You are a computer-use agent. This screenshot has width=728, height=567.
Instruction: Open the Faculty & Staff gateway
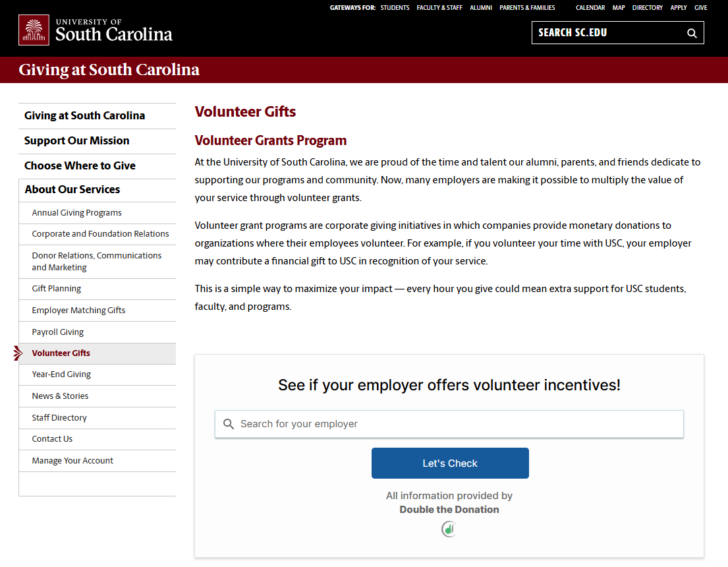point(439,8)
